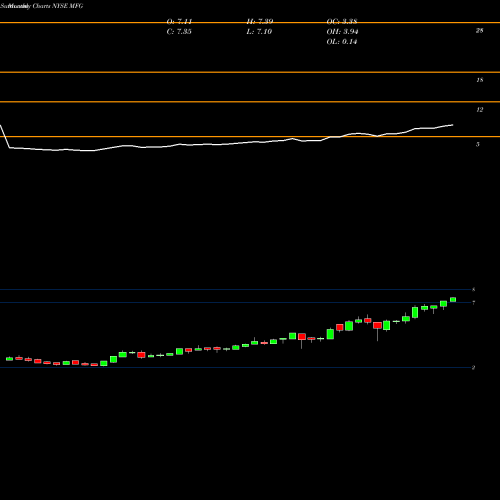Click the price axis label 2
The image size is (500, 500).
[473, 368]
